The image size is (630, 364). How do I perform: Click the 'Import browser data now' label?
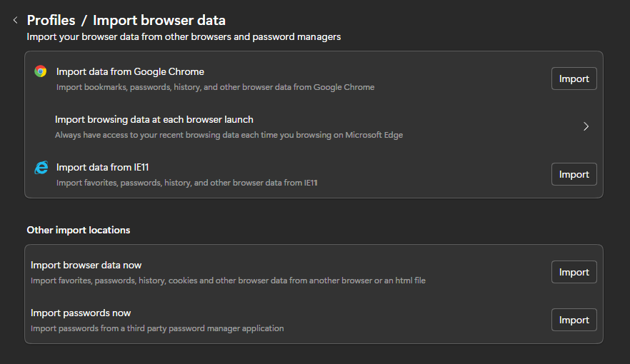[x=86, y=265]
